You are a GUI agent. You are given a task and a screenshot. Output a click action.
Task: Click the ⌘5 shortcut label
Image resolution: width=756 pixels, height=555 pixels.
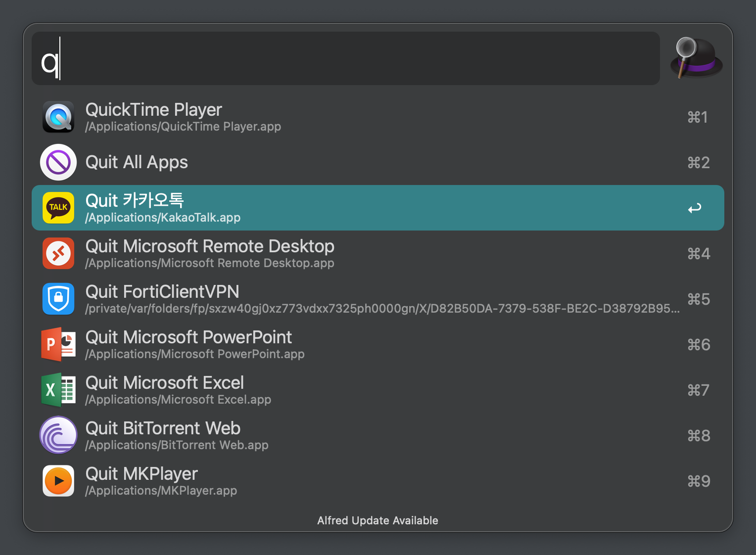[699, 299]
